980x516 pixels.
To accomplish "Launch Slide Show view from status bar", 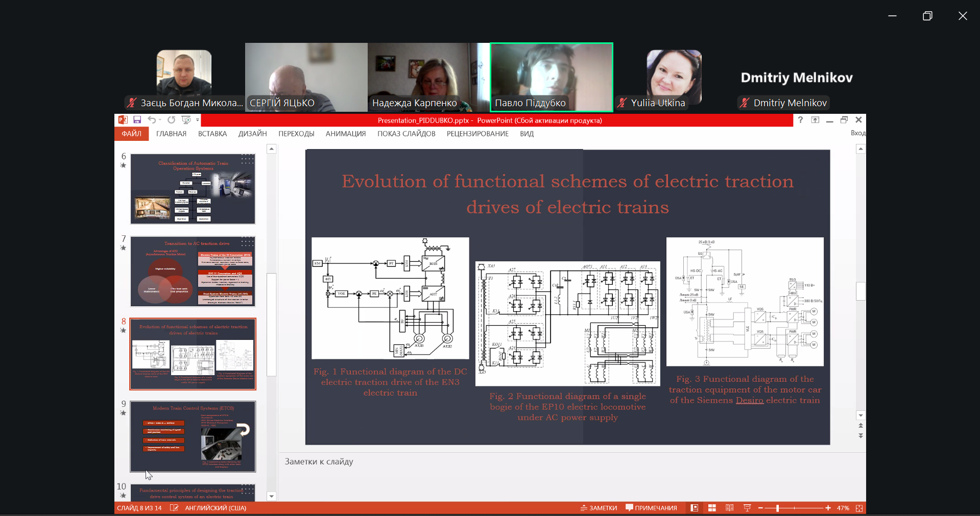I will click(x=747, y=508).
